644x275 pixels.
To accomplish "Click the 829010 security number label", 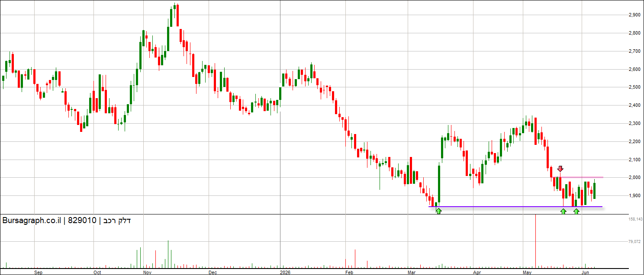I will [x=82, y=221].
